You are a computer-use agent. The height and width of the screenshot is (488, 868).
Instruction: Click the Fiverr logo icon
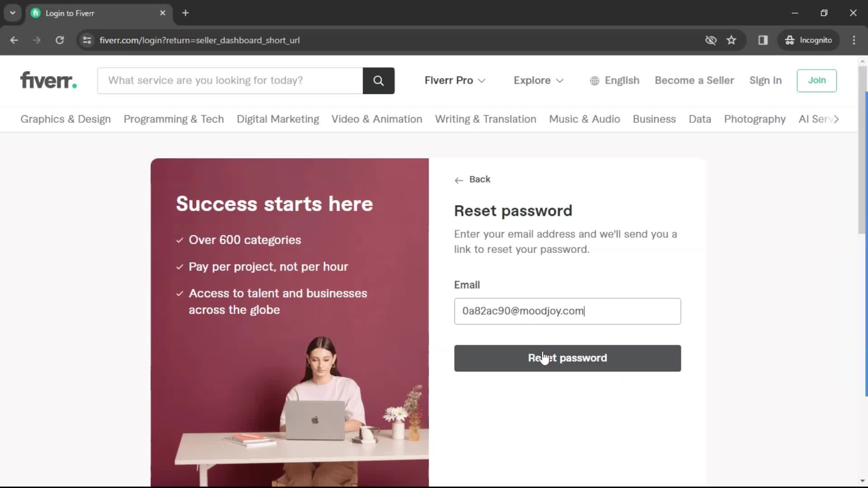48,80
